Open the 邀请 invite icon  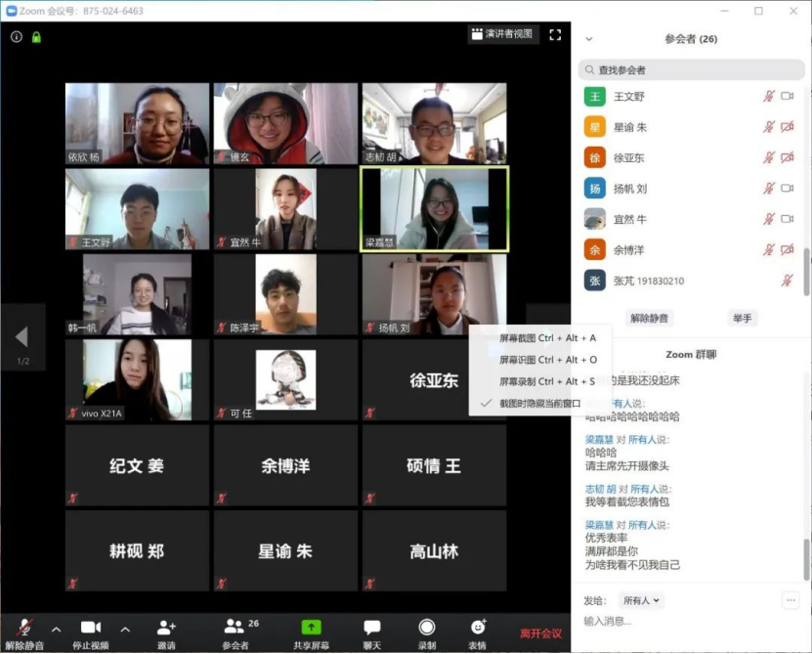coord(166,628)
